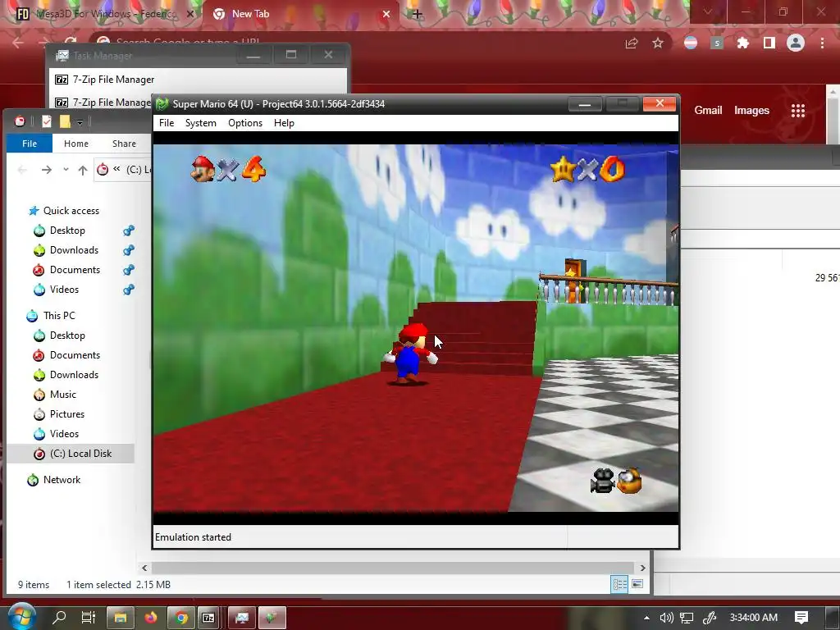Toggle the Chrome side panel icon
The image size is (840, 630).
click(x=769, y=43)
